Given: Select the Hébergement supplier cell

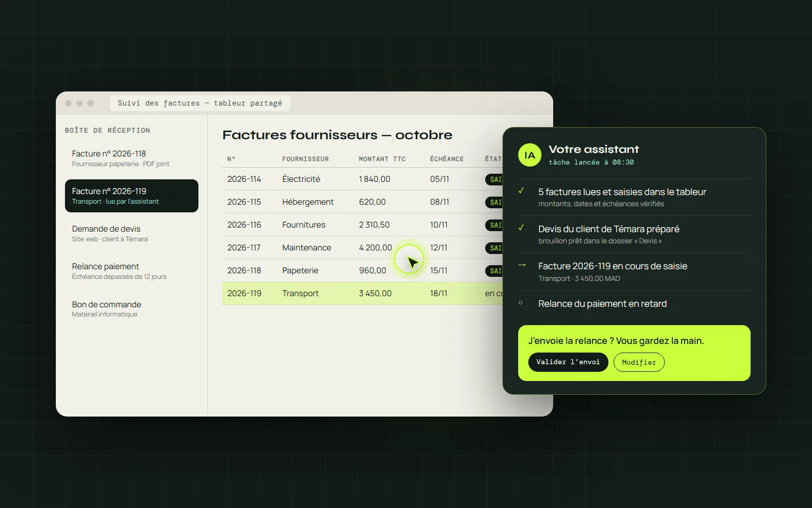Looking at the screenshot, I should [x=308, y=202].
